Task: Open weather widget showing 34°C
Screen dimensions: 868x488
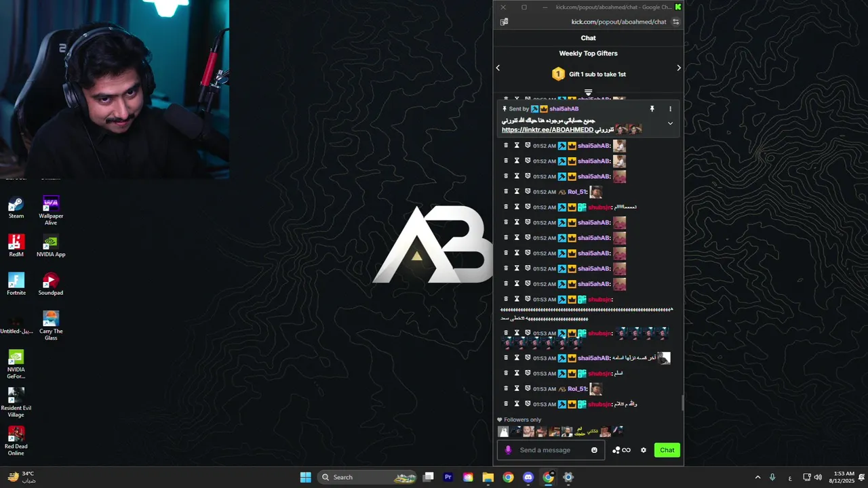Action: [x=21, y=477]
